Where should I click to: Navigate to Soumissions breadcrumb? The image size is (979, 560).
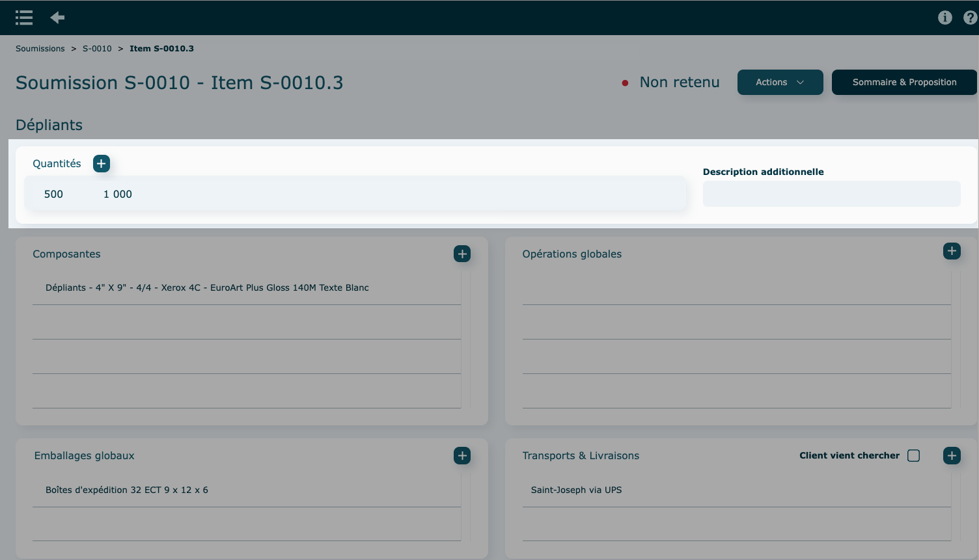click(40, 49)
